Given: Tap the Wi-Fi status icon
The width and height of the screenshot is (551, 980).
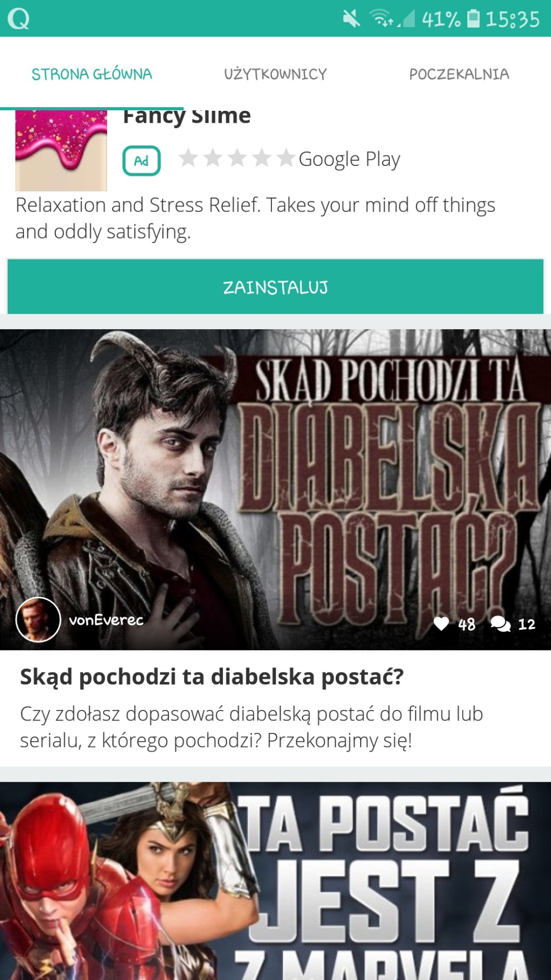Looking at the screenshot, I should coord(382,19).
